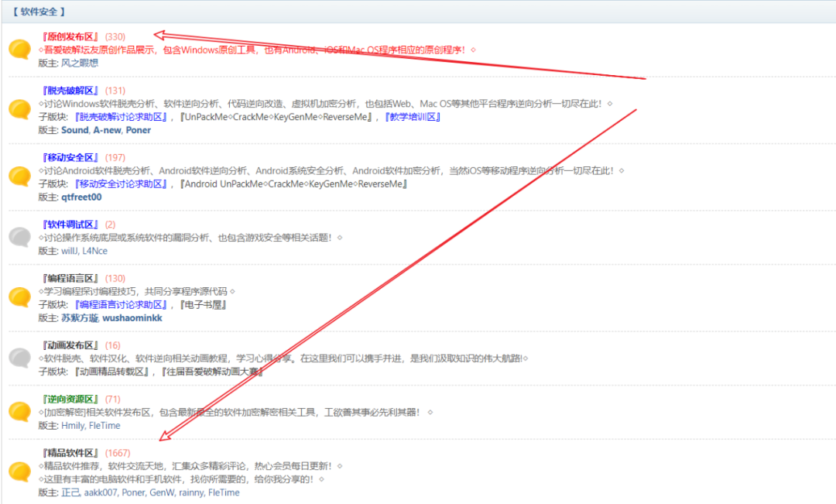Viewport: 836px width, 504px height.
Task: Click the 软件安全 category header
Action: coord(39,12)
